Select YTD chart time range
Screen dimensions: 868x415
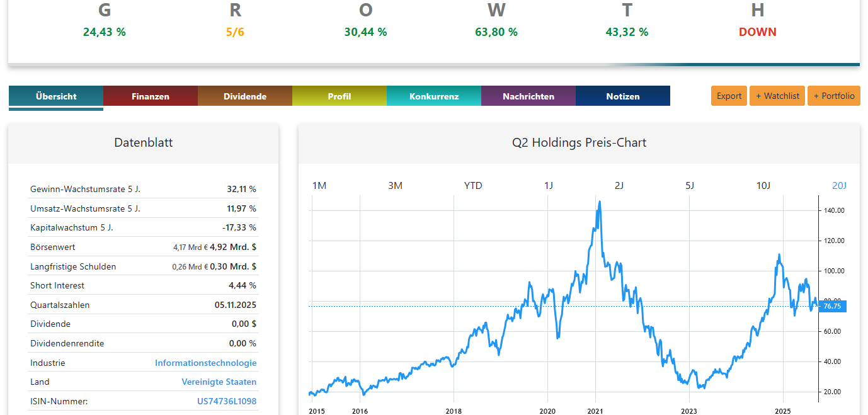[473, 185]
